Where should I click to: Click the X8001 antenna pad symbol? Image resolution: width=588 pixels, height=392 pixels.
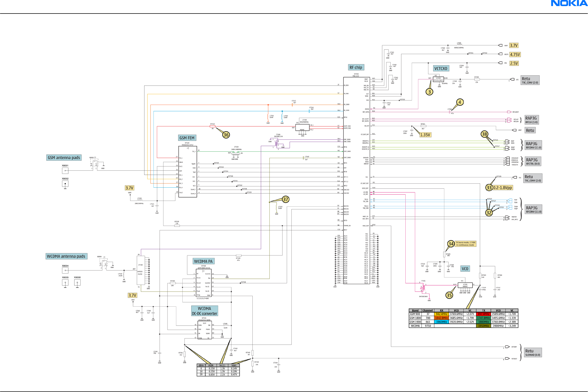(x=65, y=171)
